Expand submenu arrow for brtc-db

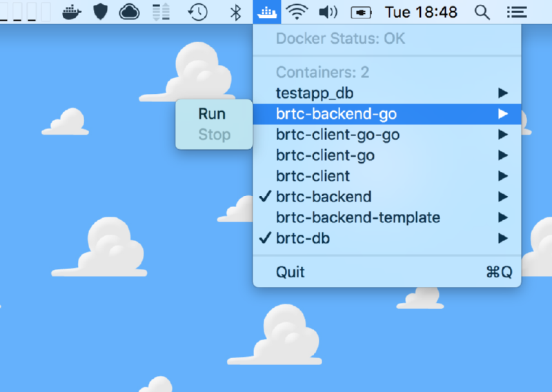point(503,238)
